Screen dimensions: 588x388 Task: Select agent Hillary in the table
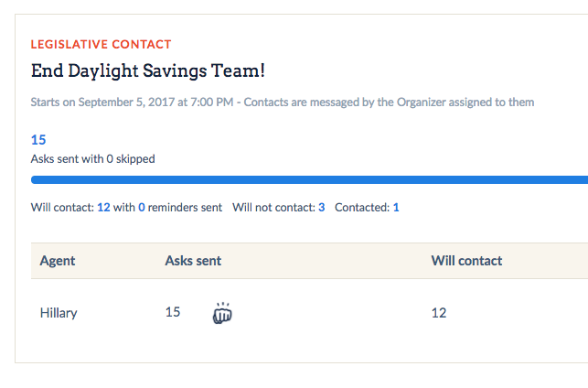(x=59, y=313)
